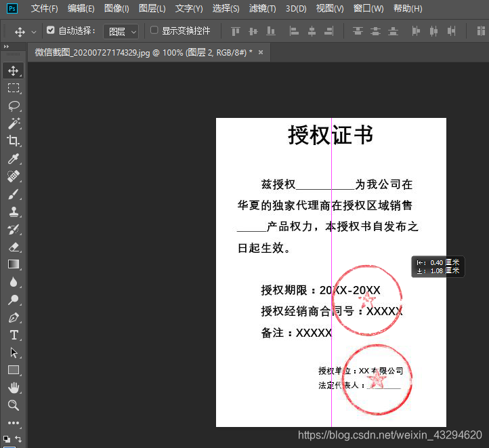This screenshot has height=448, width=489.
Task: Select the Move tool in the left toolbar
Action: pyautogui.click(x=13, y=70)
